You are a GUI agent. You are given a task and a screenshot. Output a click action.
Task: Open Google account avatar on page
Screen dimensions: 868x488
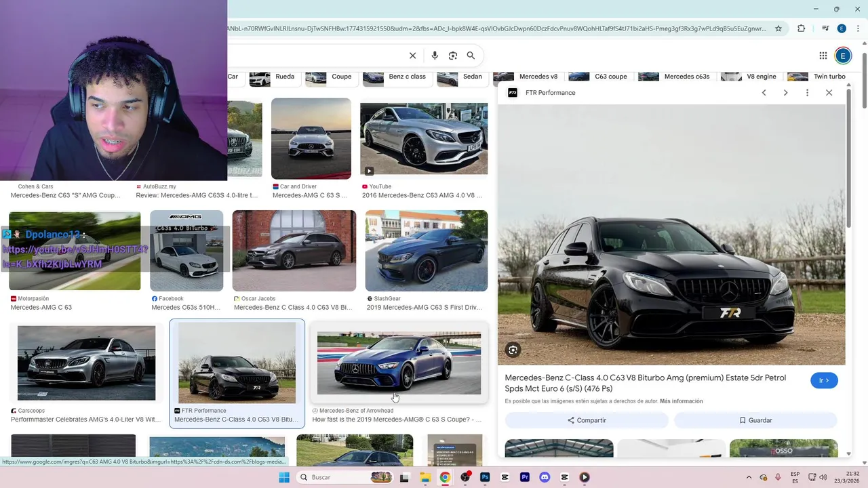point(843,56)
